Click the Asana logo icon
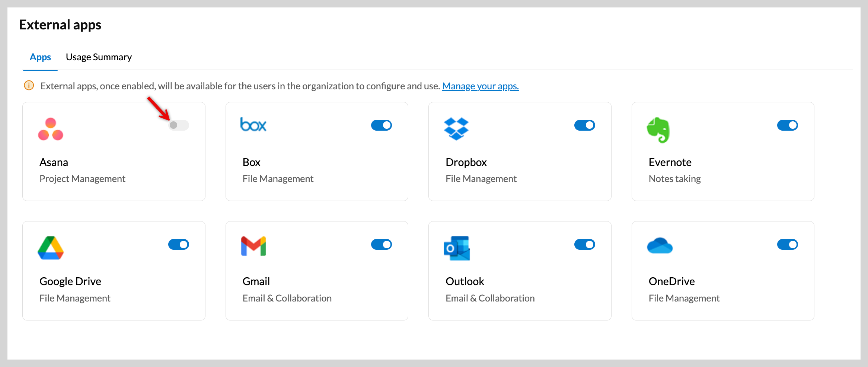The width and height of the screenshot is (868, 367). tap(51, 129)
